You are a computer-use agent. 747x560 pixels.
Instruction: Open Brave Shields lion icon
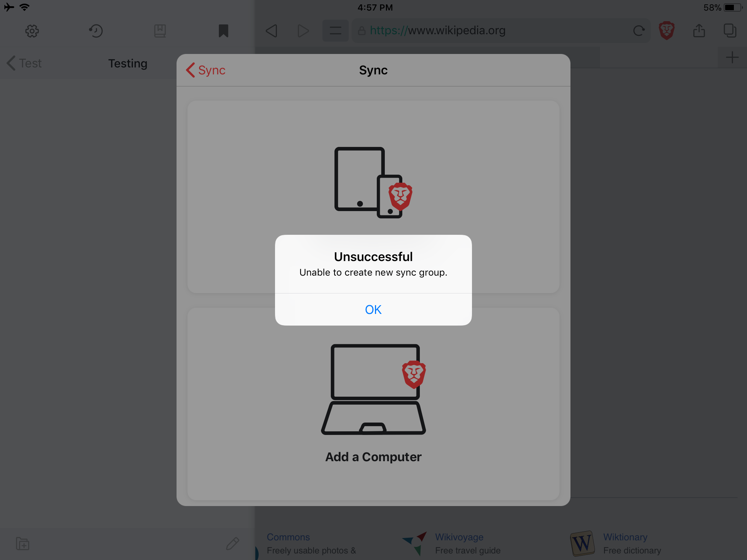pos(666,31)
